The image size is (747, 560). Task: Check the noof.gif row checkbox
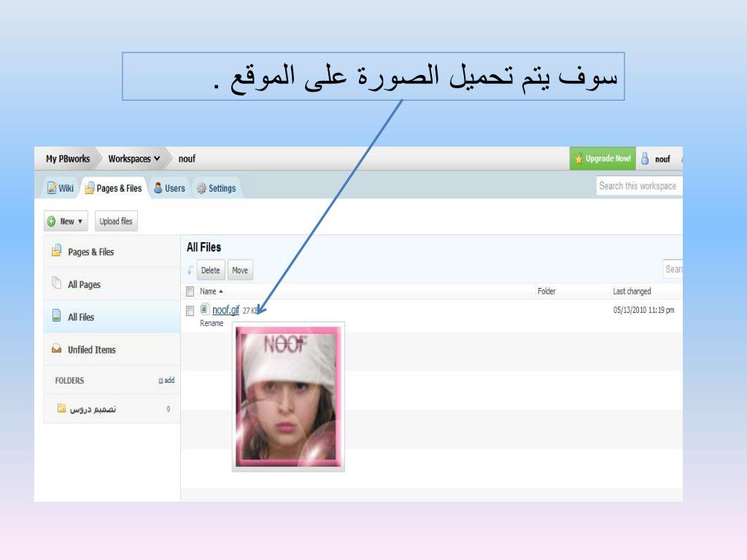click(190, 311)
